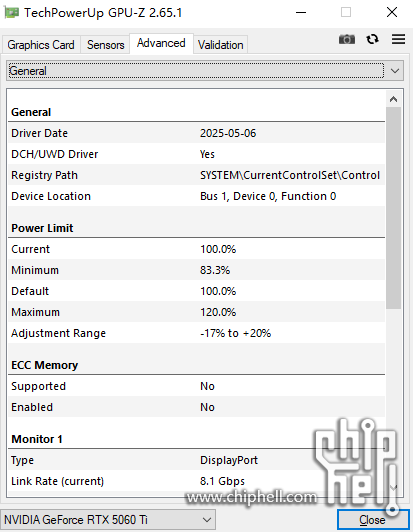Click the refresh arrows icon
This screenshot has height=532, width=413.
372,39
